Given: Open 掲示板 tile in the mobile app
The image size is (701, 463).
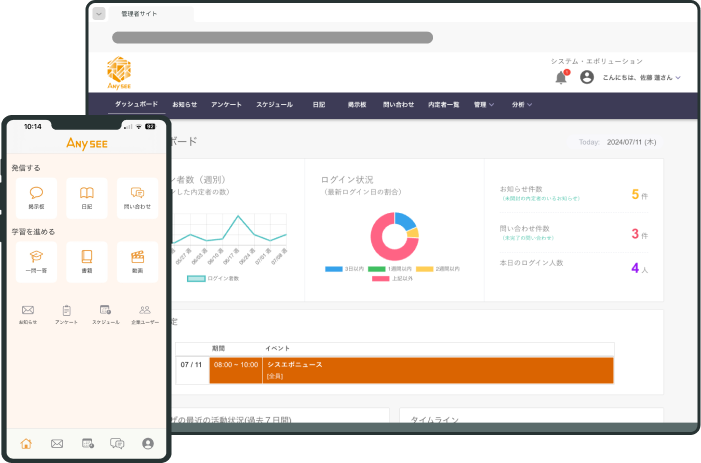Looking at the screenshot, I should tap(36, 198).
